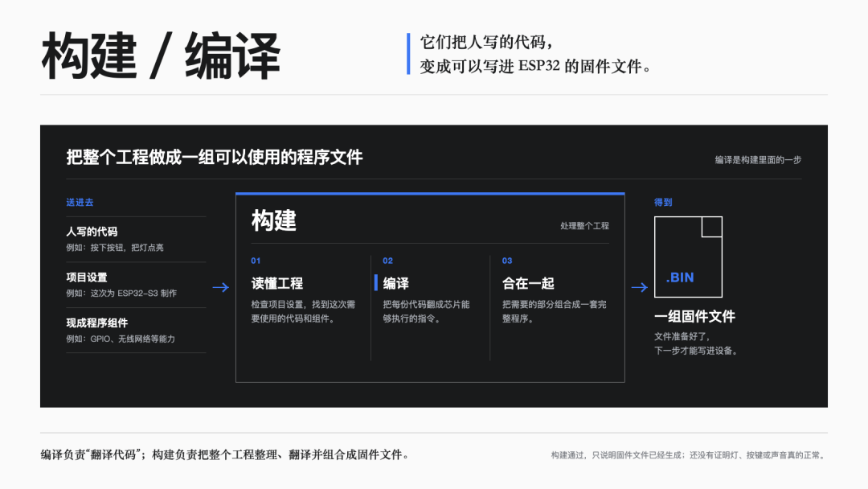This screenshot has width=868, height=489.
Task: Click the footer sentence starting 编译负责“翻译代码”
Action: [x=226, y=454]
